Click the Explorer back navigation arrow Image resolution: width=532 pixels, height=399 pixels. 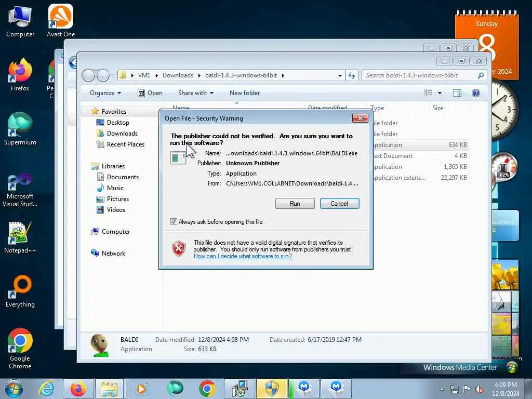click(x=88, y=75)
